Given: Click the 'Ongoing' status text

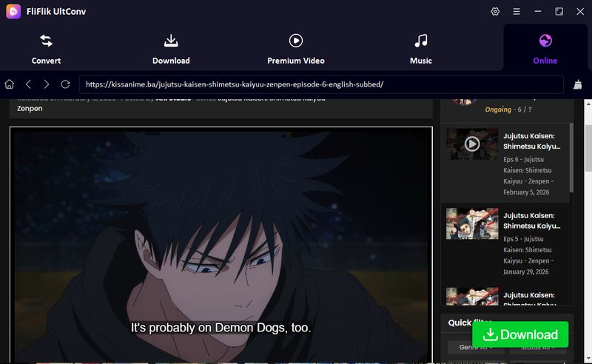Looking at the screenshot, I should pos(498,109).
